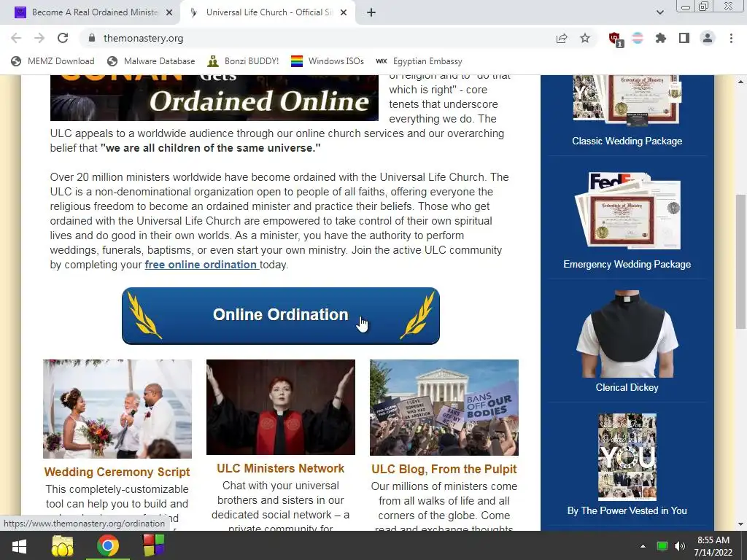The width and height of the screenshot is (747, 560).
Task: Open the Wedding Ceremony Script heading link
Action: click(x=117, y=472)
